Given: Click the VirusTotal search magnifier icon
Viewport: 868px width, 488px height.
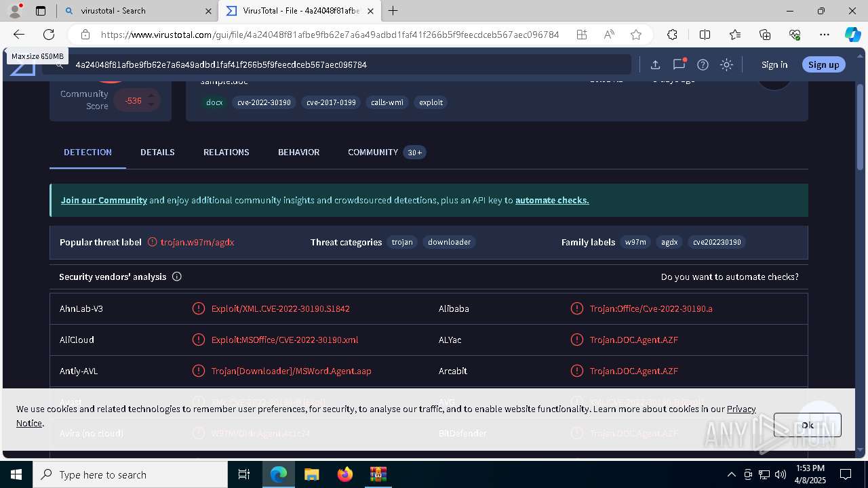Looking at the screenshot, I should [60, 64].
